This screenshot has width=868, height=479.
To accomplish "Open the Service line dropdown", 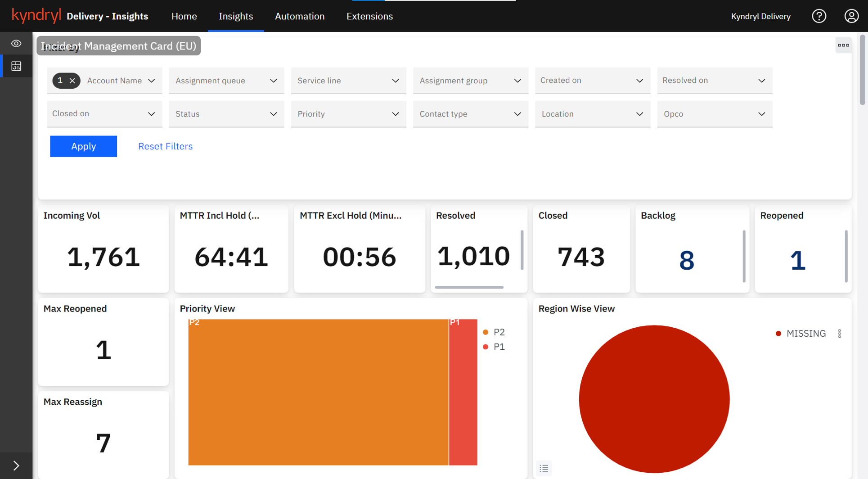I will tap(348, 81).
